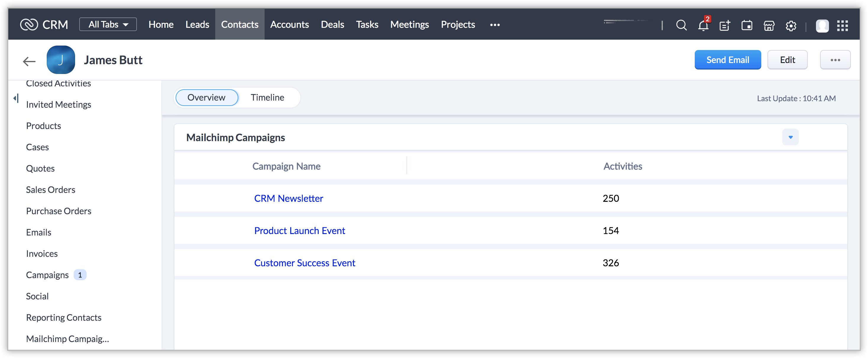Open notifications bell with red badge
Image resolution: width=868 pixels, height=358 pixels.
(703, 25)
